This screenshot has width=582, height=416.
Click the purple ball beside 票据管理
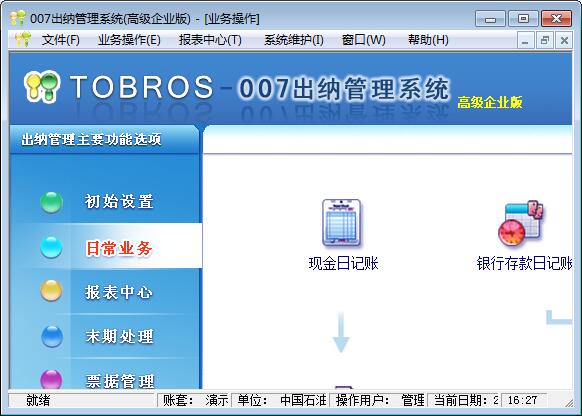point(52,379)
